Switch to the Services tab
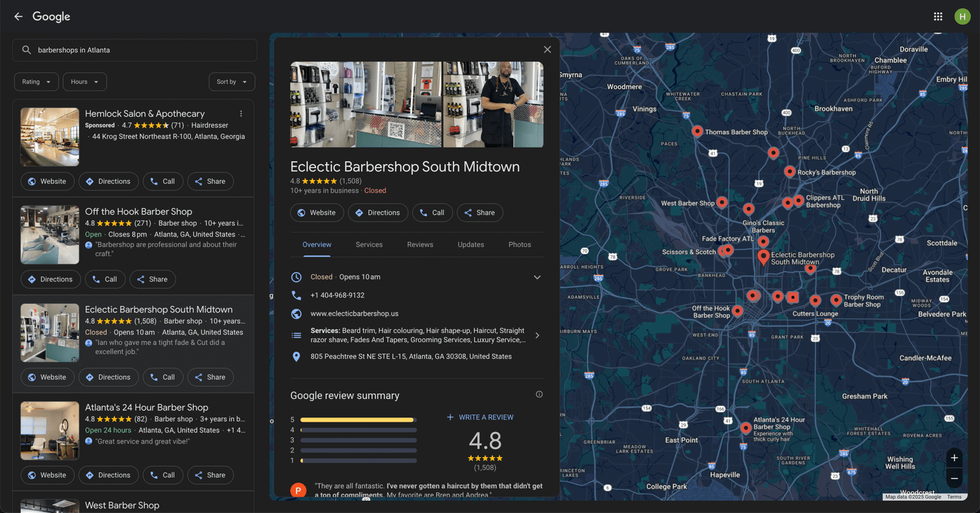 click(369, 245)
